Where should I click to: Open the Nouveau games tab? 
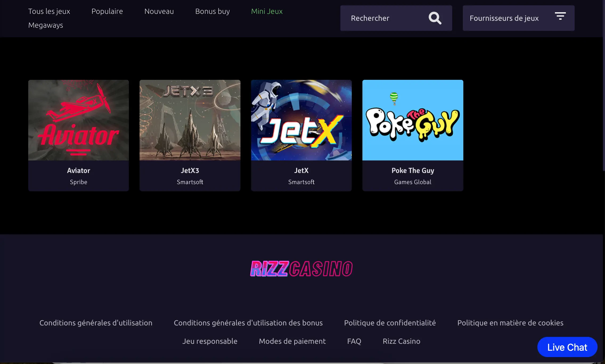click(159, 11)
